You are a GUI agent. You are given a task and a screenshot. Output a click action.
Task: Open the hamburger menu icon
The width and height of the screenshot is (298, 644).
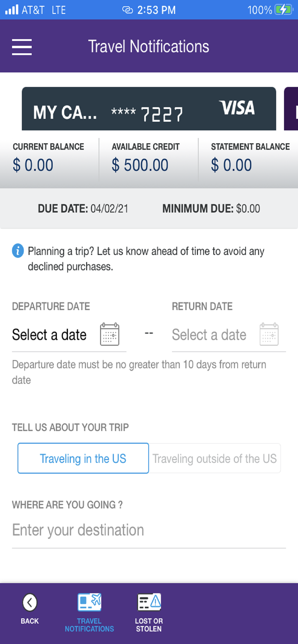pos(22,47)
